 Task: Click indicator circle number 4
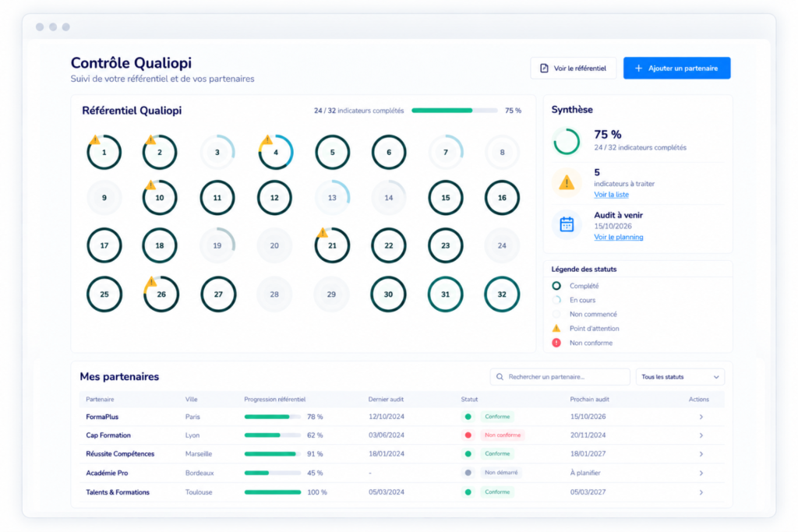click(x=276, y=152)
